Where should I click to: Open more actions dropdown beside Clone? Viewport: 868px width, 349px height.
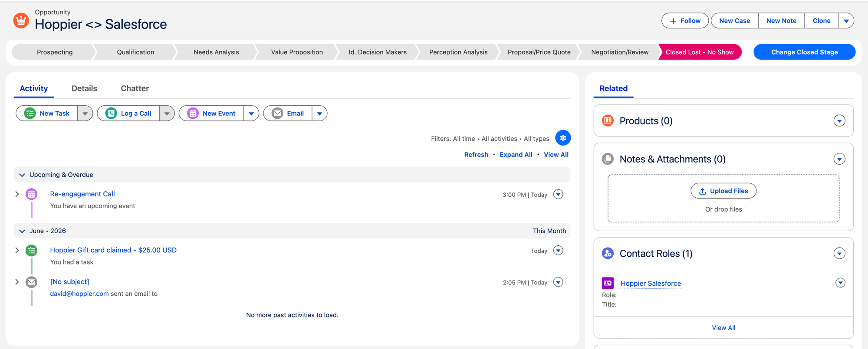coord(846,21)
